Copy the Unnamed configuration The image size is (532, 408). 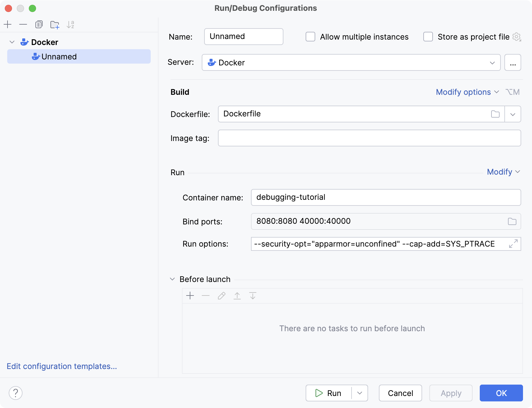[39, 24]
